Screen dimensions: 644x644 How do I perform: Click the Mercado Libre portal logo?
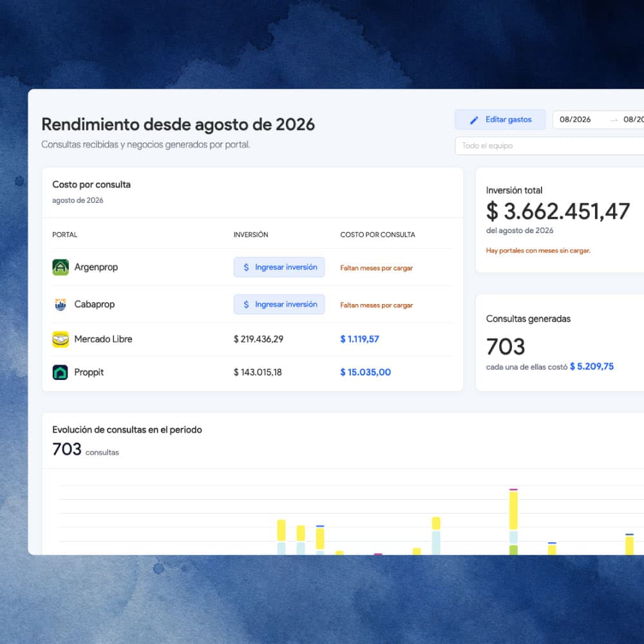[x=61, y=339]
